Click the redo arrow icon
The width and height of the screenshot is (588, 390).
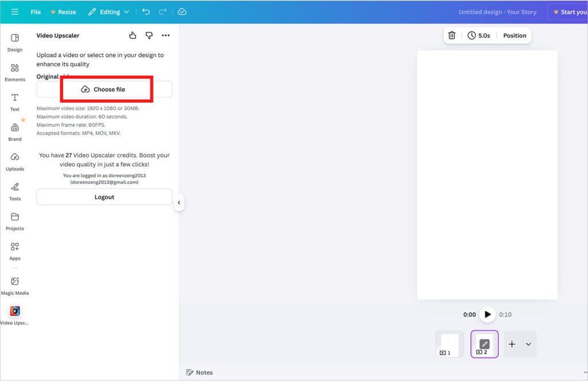(x=163, y=12)
